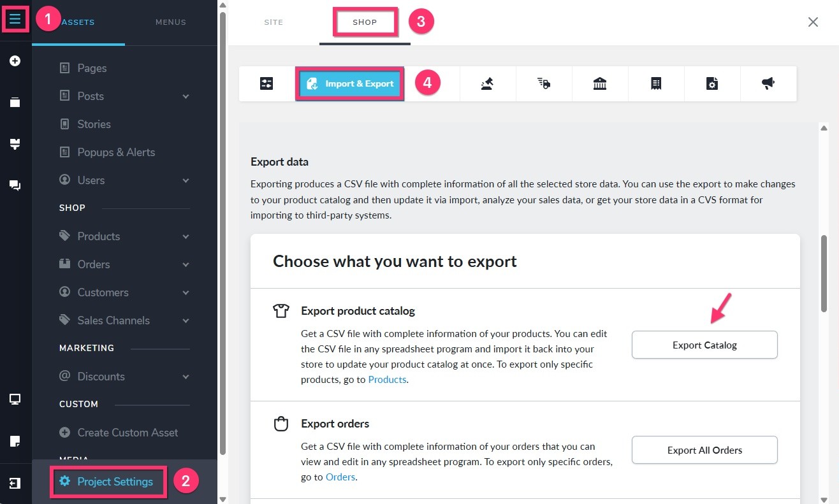
Task: Click the main panel vertical scrollbar thumb
Action: (x=824, y=273)
